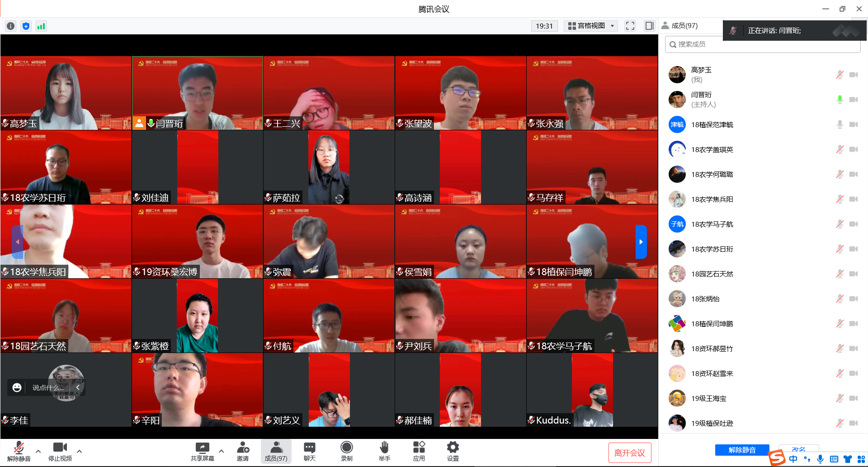Check the green network signal icon
The image size is (868, 467).
41,26
